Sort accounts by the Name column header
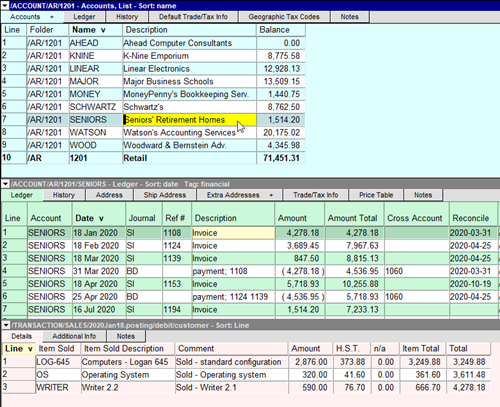The width and height of the screenshot is (500, 407). pos(95,30)
